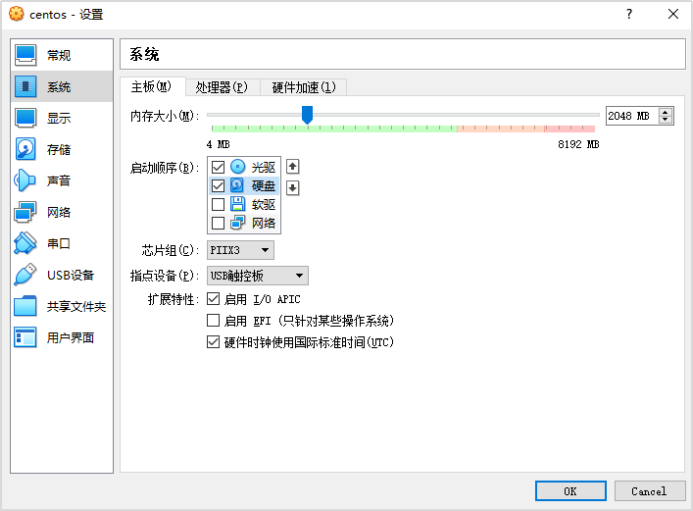Screen dimensions: 693x511
Task: Toggle 光驱 boot checkbox
Action: pyautogui.click(x=218, y=167)
